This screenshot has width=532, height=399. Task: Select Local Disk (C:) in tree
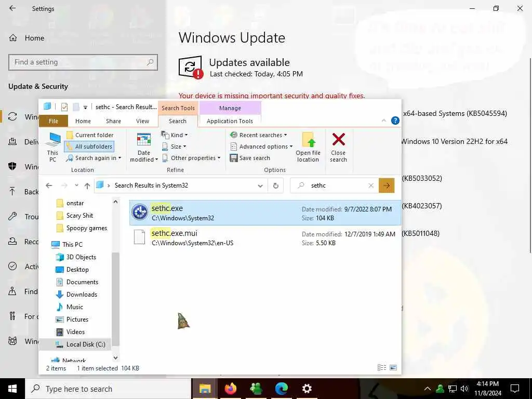(75, 344)
